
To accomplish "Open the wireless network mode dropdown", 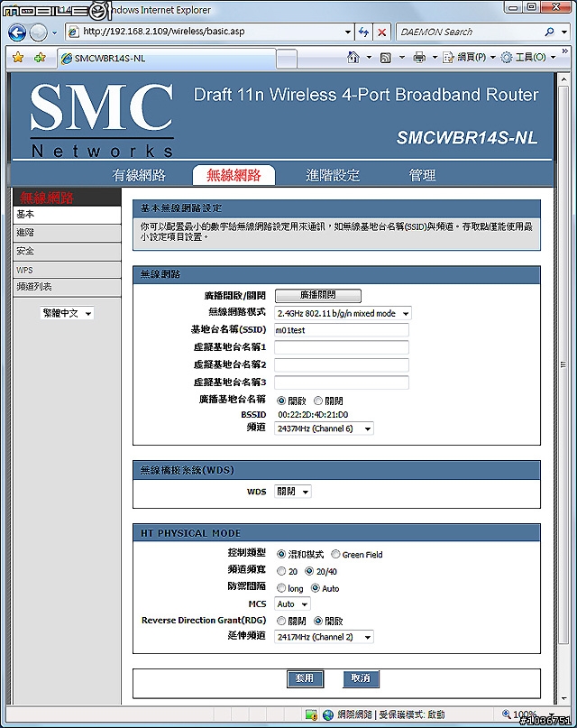I will click(x=343, y=313).
